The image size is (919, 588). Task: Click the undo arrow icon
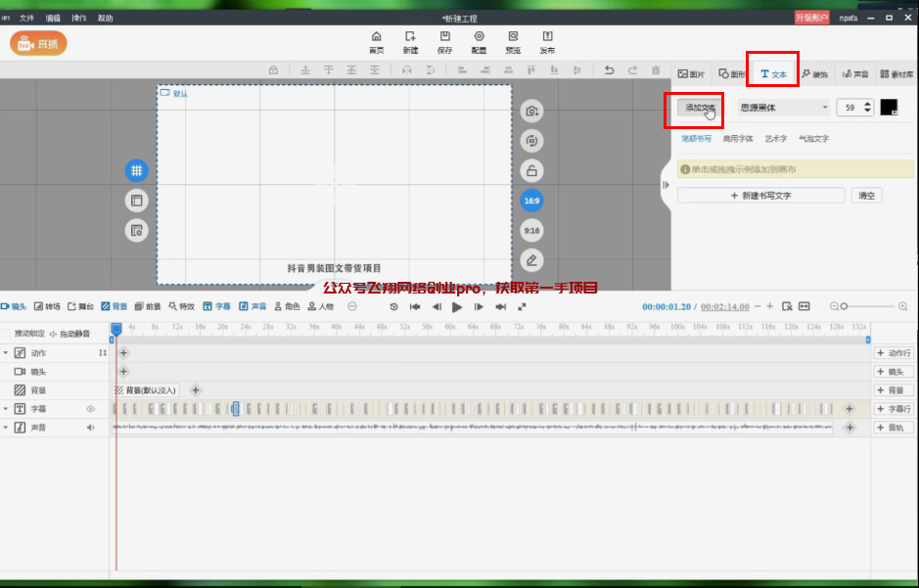coord(610,70)
